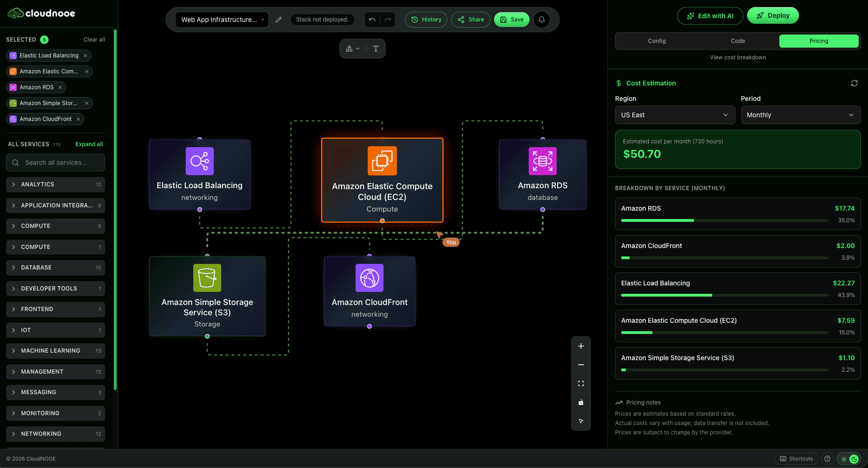Expand the DEVELOPER TOOLS category

click(x=56, y=289)
